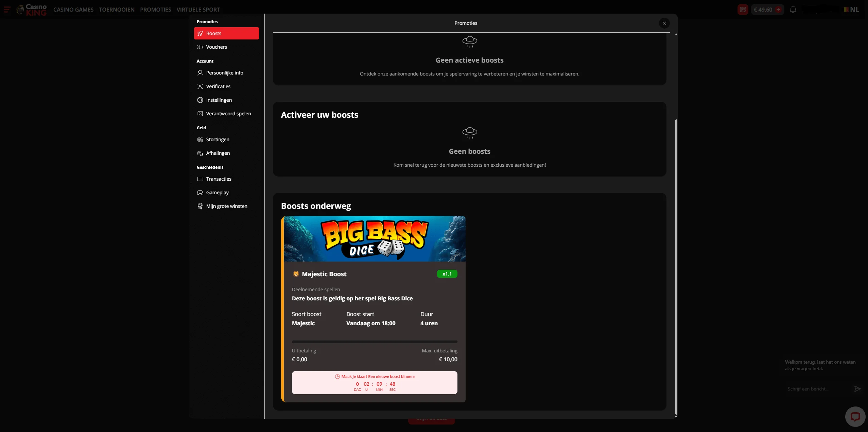The width and height of the screenshot is (868, 432).
Task: Open the hamburger menu icon
Action: pos(7,10)
